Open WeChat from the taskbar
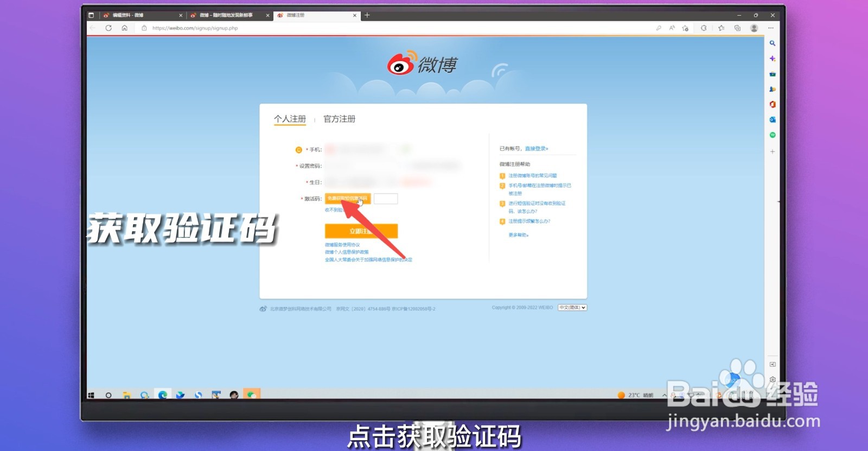The image size is (868, 451). [x=252, y=395]
